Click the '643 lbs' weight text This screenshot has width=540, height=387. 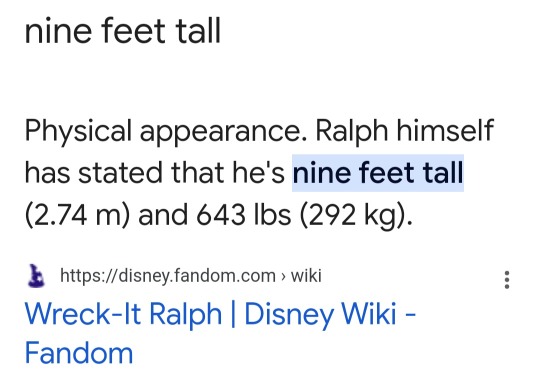coord(244,215)
